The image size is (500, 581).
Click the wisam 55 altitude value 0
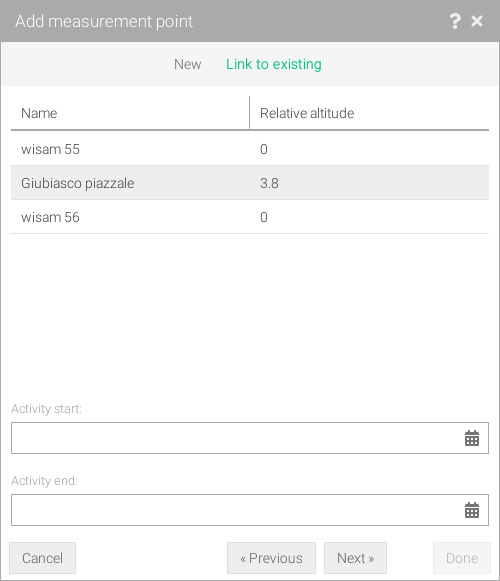(264, 149)
